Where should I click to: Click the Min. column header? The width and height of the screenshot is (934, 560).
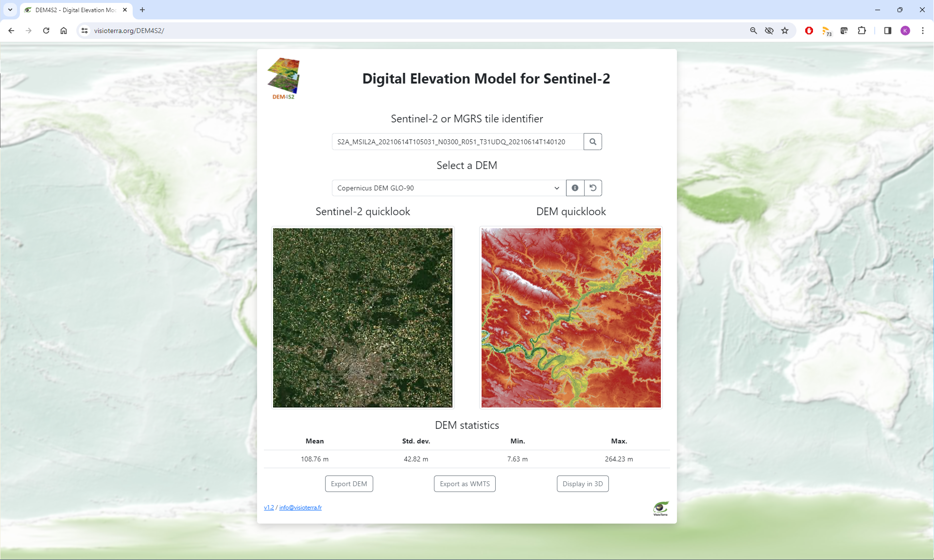[518, 441]
